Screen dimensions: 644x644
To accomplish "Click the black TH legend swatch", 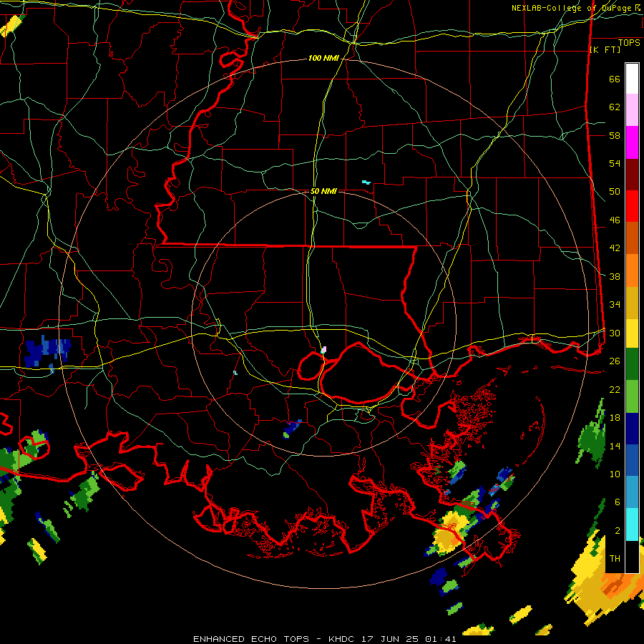I will 632,557.
